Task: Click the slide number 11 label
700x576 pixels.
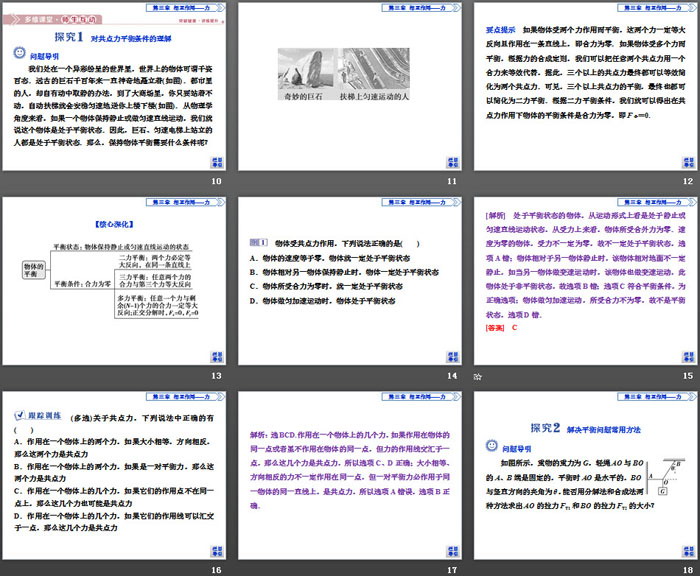Action: 452,181
